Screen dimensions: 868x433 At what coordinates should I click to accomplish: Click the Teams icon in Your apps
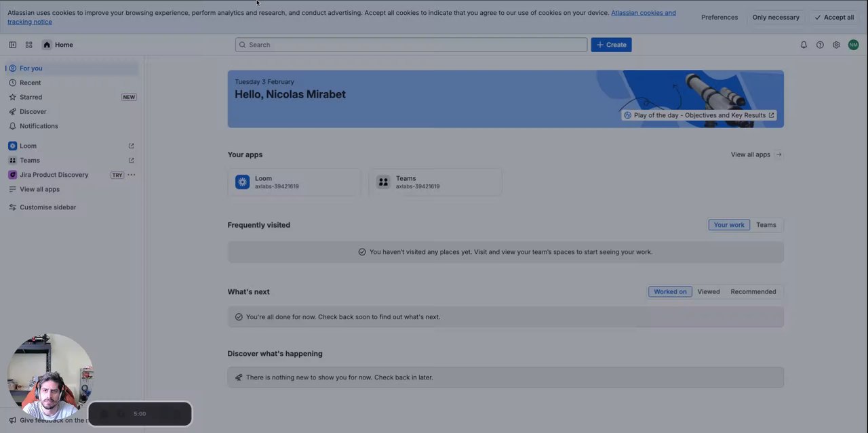[x=383, y=182]
